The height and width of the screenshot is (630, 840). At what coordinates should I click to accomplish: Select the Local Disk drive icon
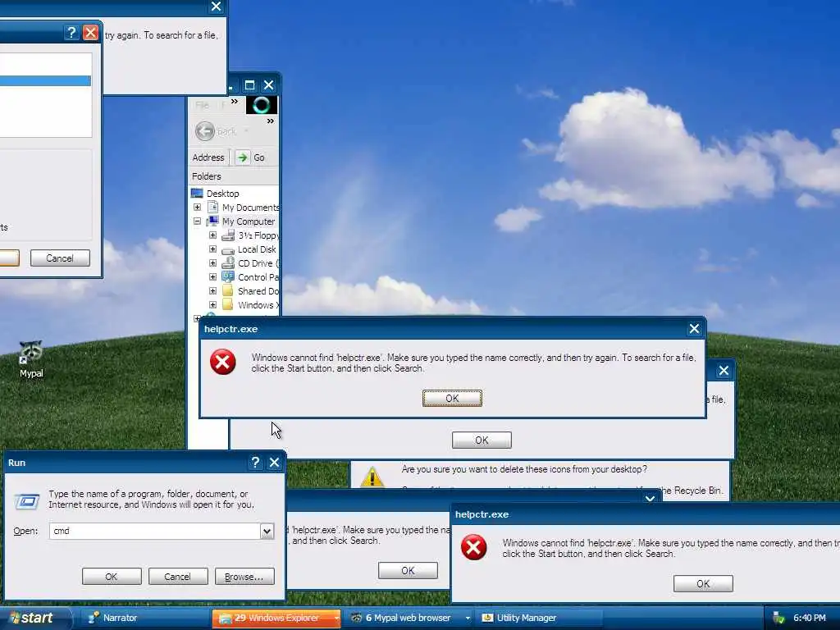228,249
